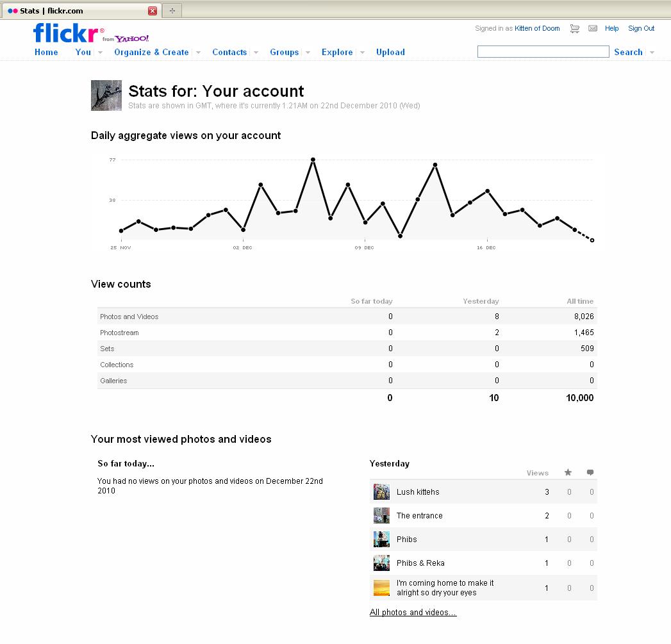Click the account buddy icon avatar
The width and height of the screenshot is (671, 644).
(x=106, y=95)
